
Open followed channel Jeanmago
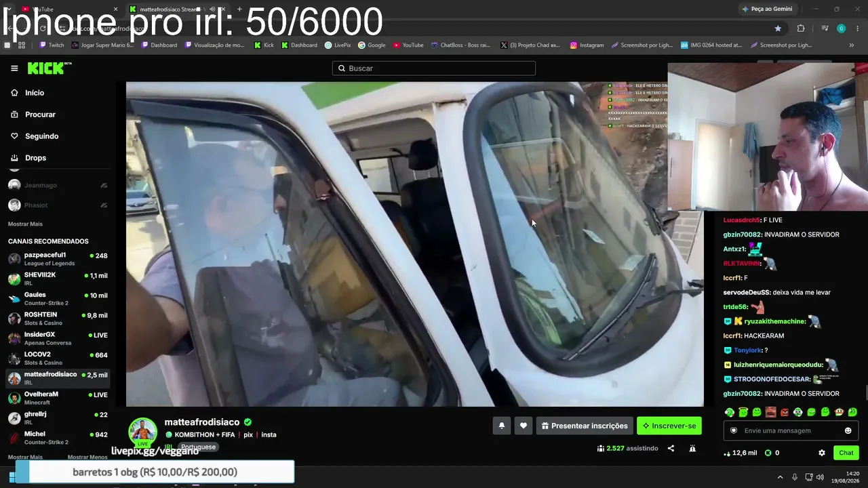[x=57, y=185]
